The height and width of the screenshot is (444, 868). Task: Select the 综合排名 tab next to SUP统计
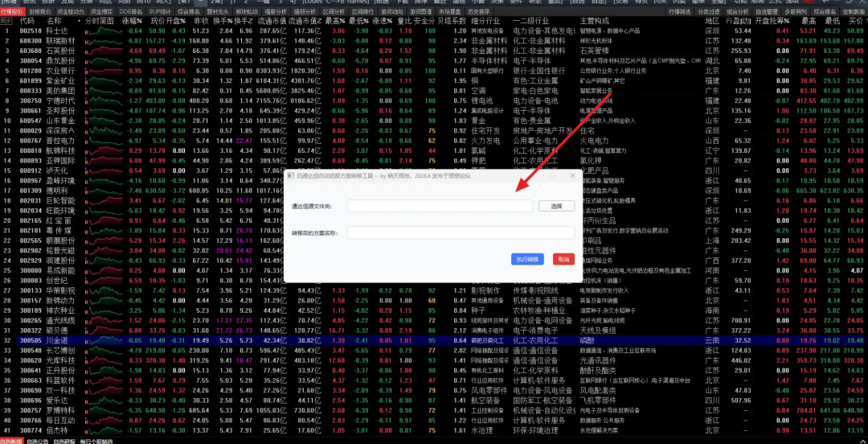pos(190,11)
